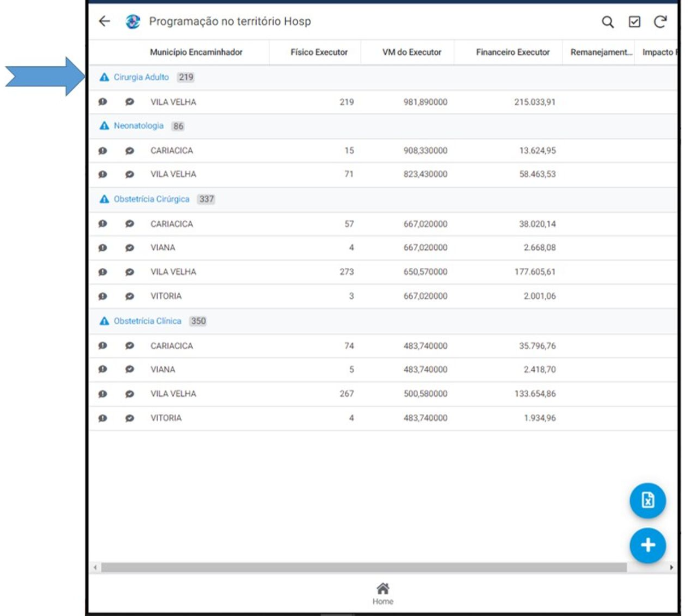Tap the blue plus add button
This screenshot has height=616, width=688.
[x=647, y=545]
